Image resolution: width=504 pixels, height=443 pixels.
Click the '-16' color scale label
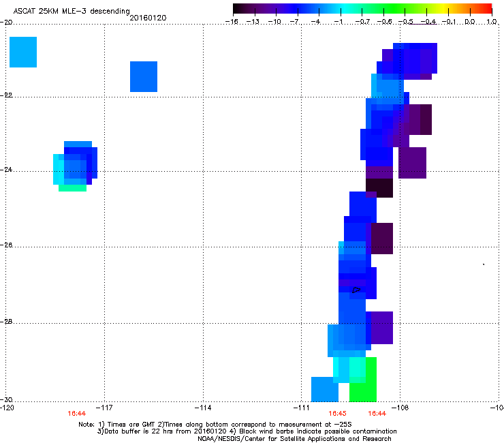click(x=232, y=22)
